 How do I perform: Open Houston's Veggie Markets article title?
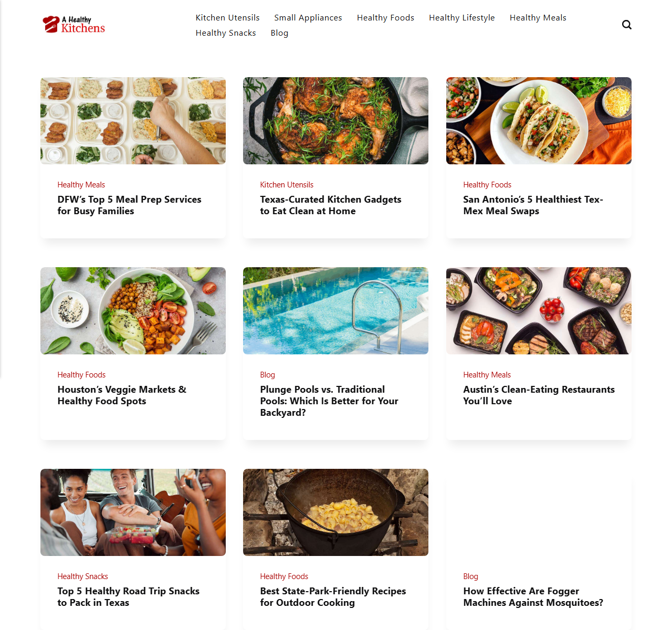pos(122,395)
